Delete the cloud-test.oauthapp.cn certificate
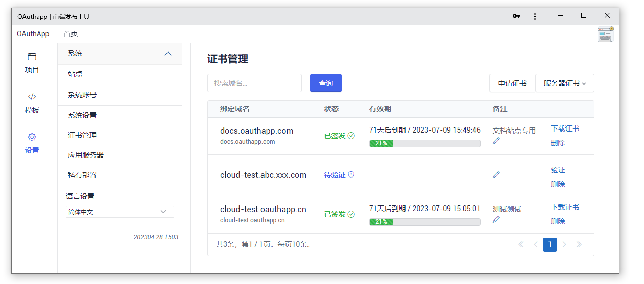Viewport: 644px width, 284px height. click(558, 221)
